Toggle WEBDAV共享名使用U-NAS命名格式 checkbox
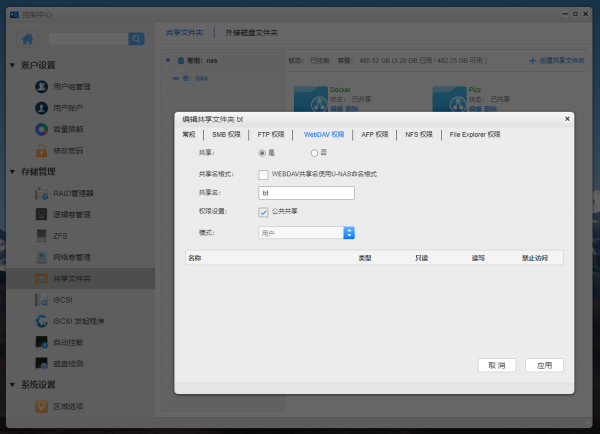The height and width of the screenshot is (434, 600). [x=263, y=175]
